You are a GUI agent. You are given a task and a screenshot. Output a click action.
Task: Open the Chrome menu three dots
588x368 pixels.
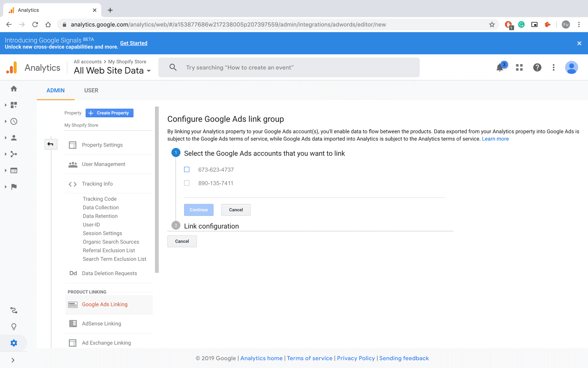[x=579, y=24]
